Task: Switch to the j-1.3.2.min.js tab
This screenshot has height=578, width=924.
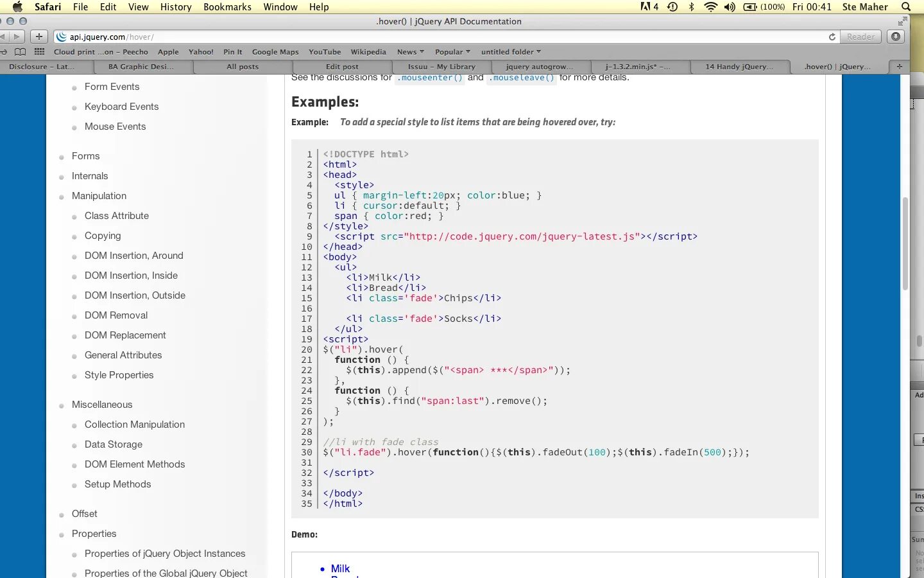Action: (x=640, y=66)
